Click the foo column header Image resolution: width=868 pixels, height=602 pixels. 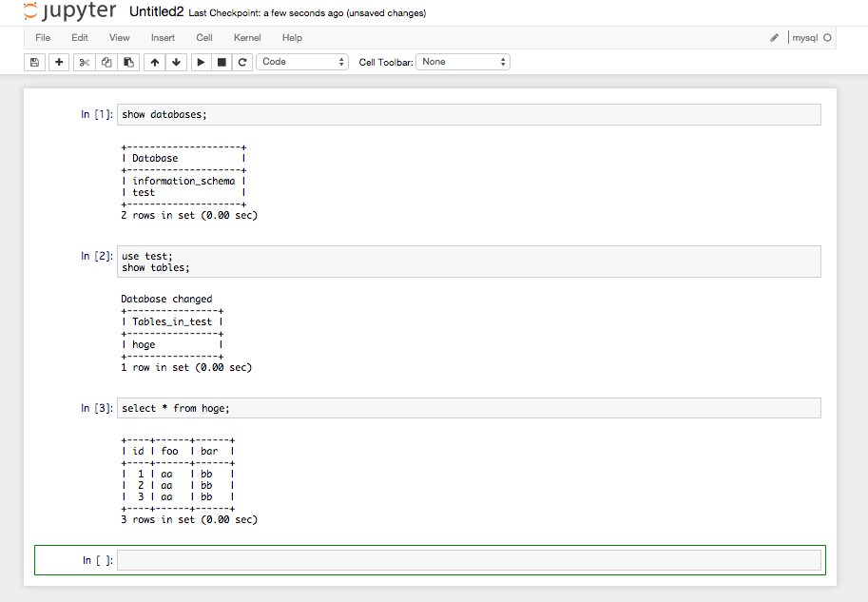click(x=169, y=452)
